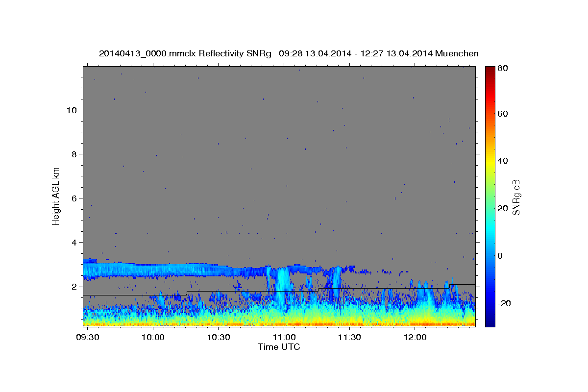Click the 'Time UTC' axis label
Screen dimensions: 588x392
coord(279,347)
